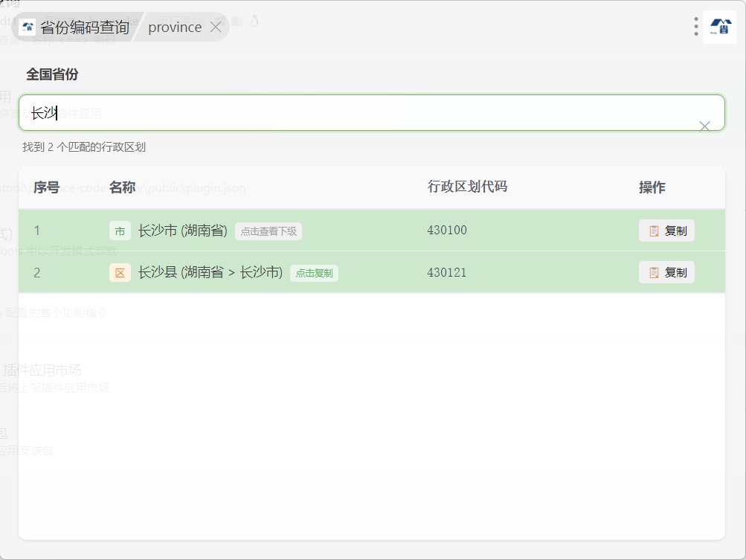746x560 pixels.
Task: Click the 省份编码查询 title tab
Action: pos(84,28)
